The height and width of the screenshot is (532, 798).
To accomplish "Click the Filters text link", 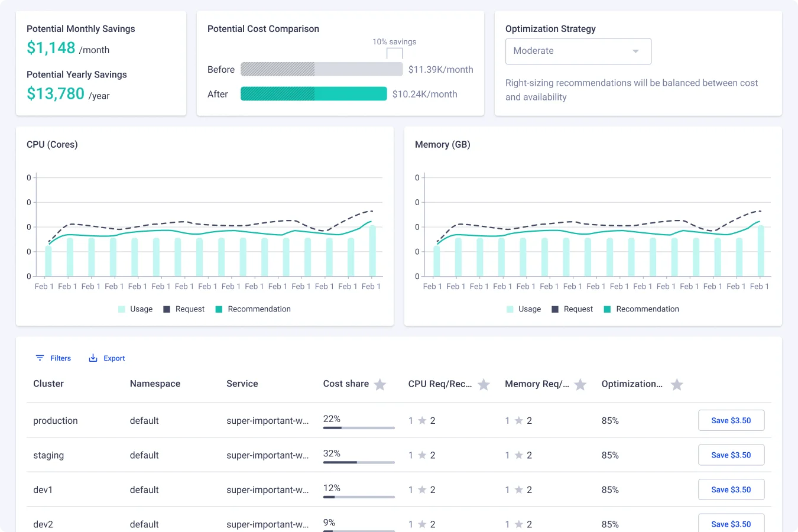I will 60,358.
